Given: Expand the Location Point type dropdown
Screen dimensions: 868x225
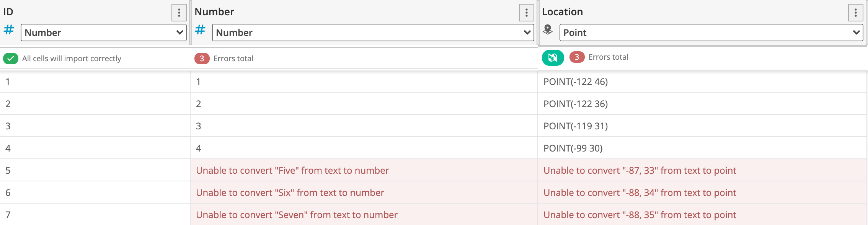Looking at the screenshot, I should click(x=711, y=33).
